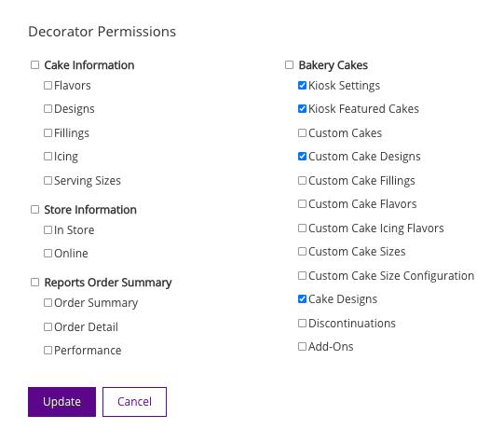This screenshot has width=504, height=429.
Task: Check the Cake Information group checkbox
Action: [34, 65]
